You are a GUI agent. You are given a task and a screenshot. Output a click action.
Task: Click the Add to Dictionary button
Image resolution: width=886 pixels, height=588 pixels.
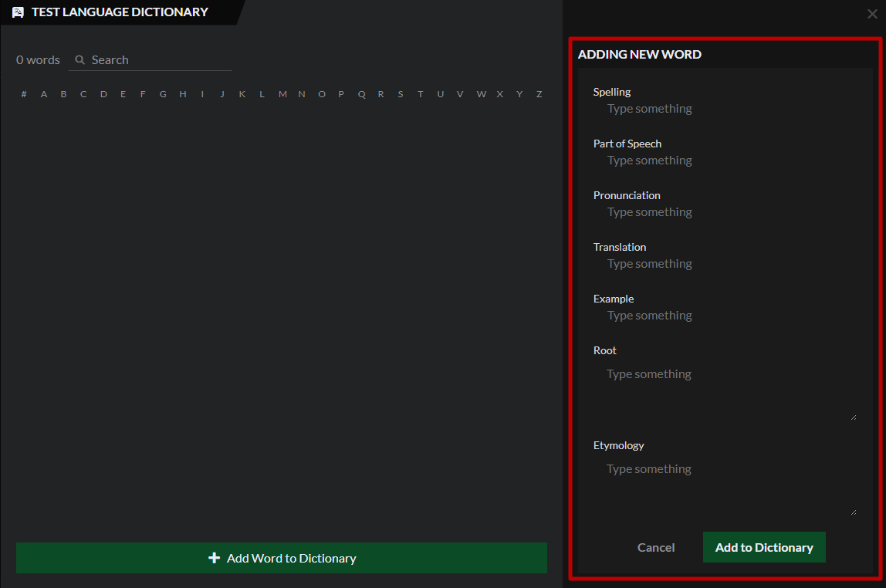click(764, 547)
